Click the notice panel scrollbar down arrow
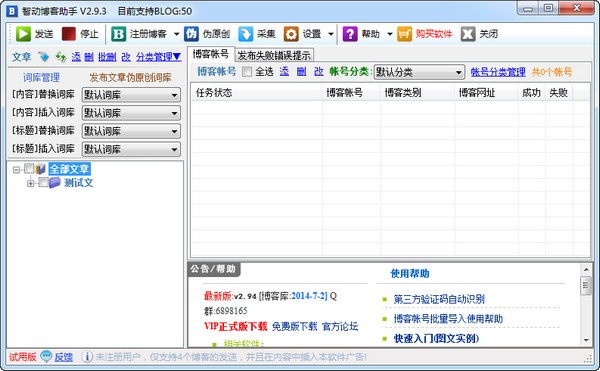The image size is (600, 371). 586,340
